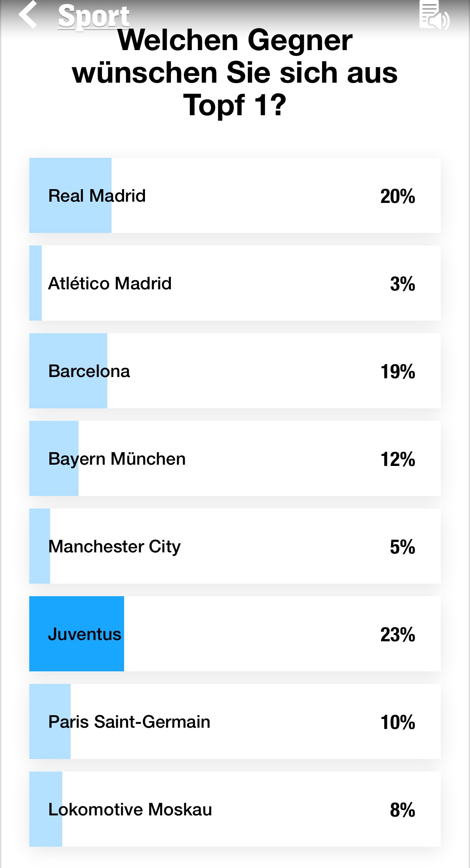
Task: Tap the 19% Barcelona percentage
Action: tap(398, 372)
